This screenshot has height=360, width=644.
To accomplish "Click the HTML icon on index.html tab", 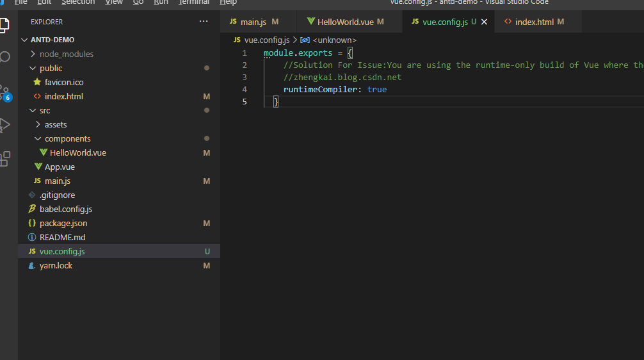I will pos(508,21).
